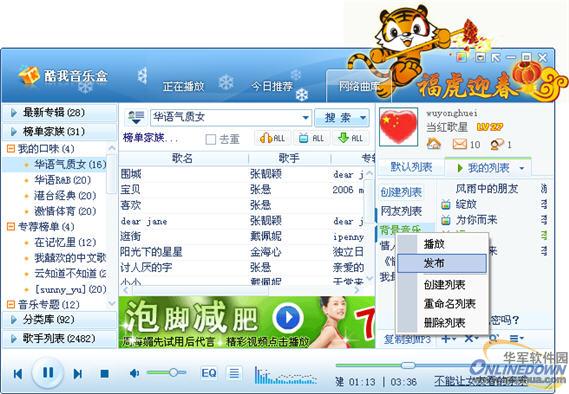Viewport: 569px width, 394px height.
Task: Open the 我的列表 tab dropdown arrow
Action: click(x=522, y=168)
